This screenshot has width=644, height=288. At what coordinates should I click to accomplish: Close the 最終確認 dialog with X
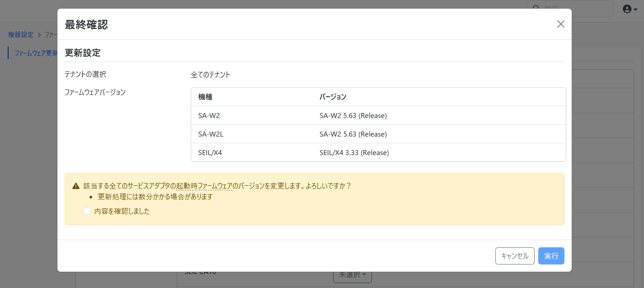560,24
